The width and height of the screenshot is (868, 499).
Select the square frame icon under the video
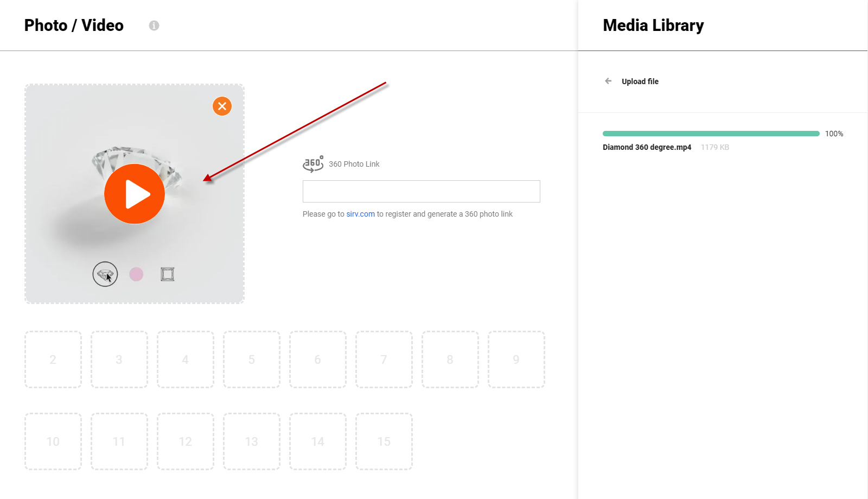click(168, 274)
